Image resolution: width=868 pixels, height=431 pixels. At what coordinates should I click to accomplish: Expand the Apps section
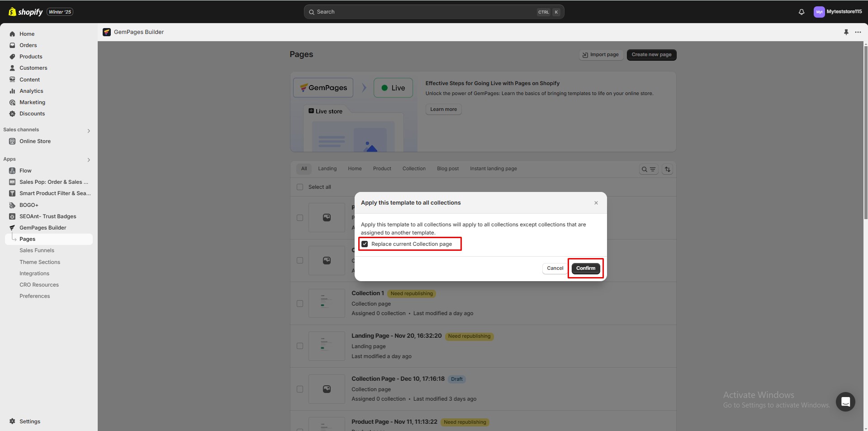tap(89, 160)
